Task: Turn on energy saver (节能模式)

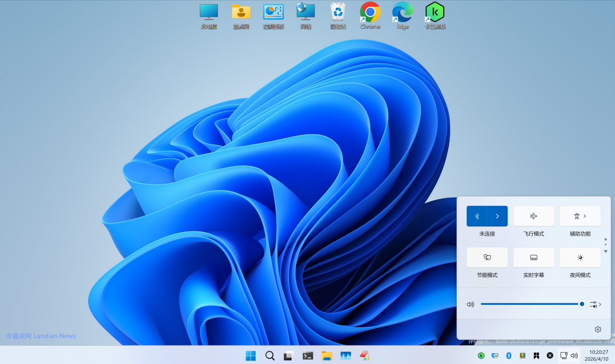Action: click(487, 258)
